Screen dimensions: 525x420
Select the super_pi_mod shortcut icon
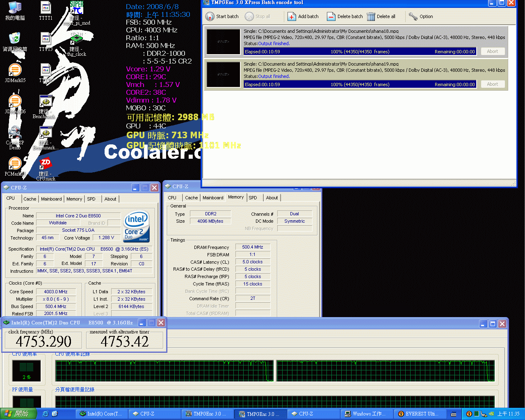tap(76, 7)
